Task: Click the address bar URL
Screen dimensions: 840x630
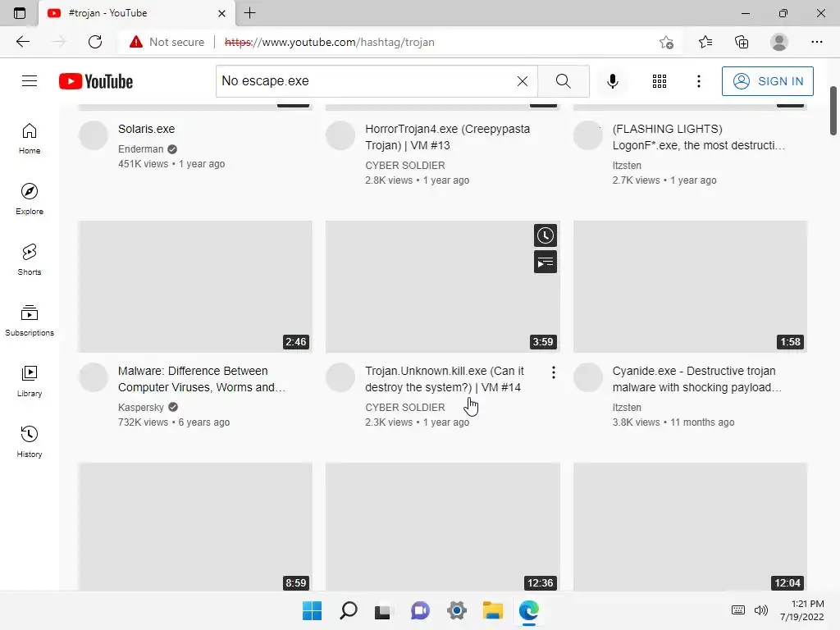Action: click(x=330, y=42)
